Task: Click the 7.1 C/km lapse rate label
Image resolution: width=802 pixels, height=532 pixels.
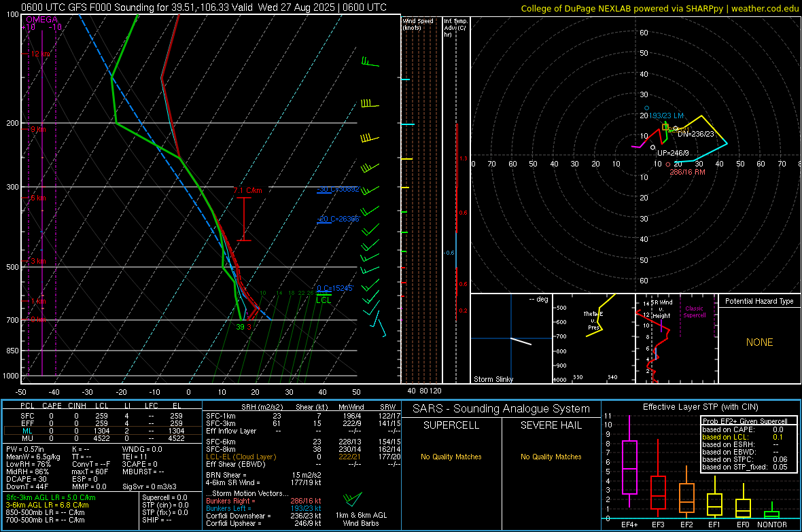Action: coord(247,191)
